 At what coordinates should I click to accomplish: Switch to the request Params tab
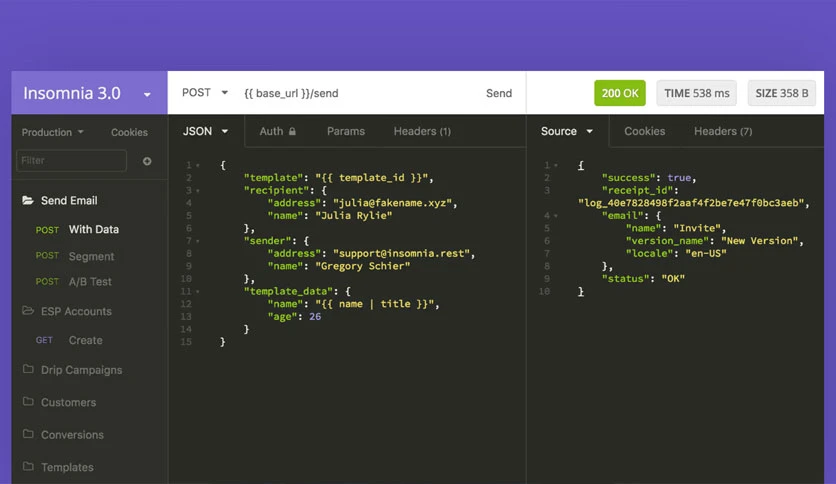[345, 131]
